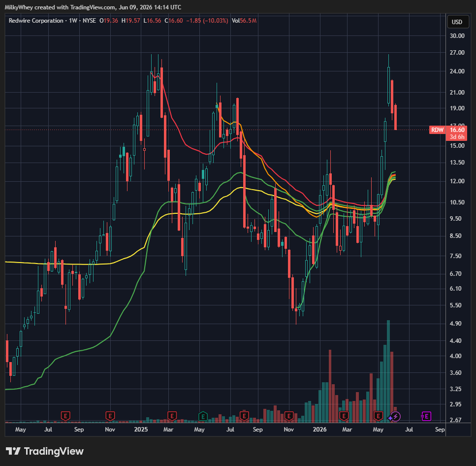Click the 6.10 price axis label
Viewport: 476px width, 466px height.
click(x=455, y=289)
